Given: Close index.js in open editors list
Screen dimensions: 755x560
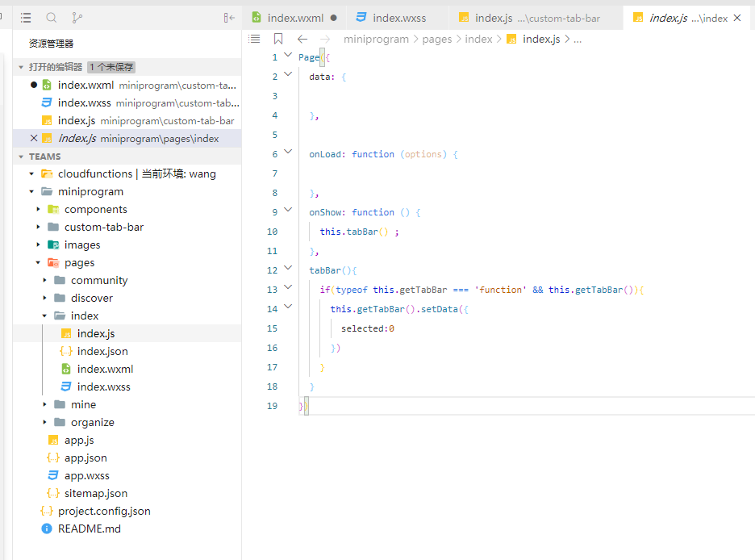Looking at the screenshot, I should 34,138.
